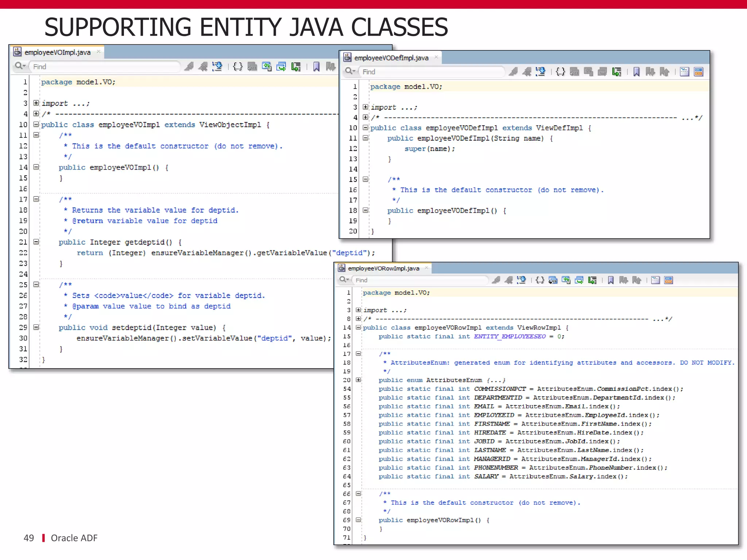Click curly braces icon in employeeVORowImpl toolbar

coord(540,280)
